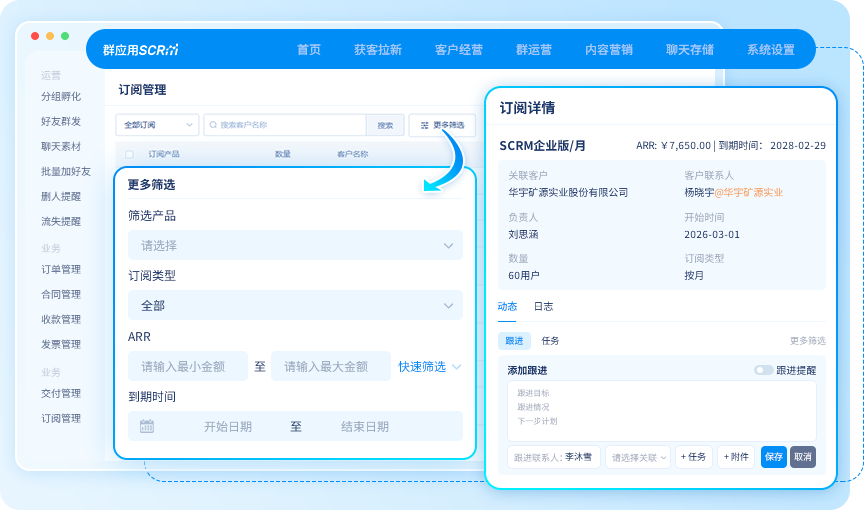864x510 pixels.
Task: Open 分组孵化 in the sidebar
Action: (61, 96)
